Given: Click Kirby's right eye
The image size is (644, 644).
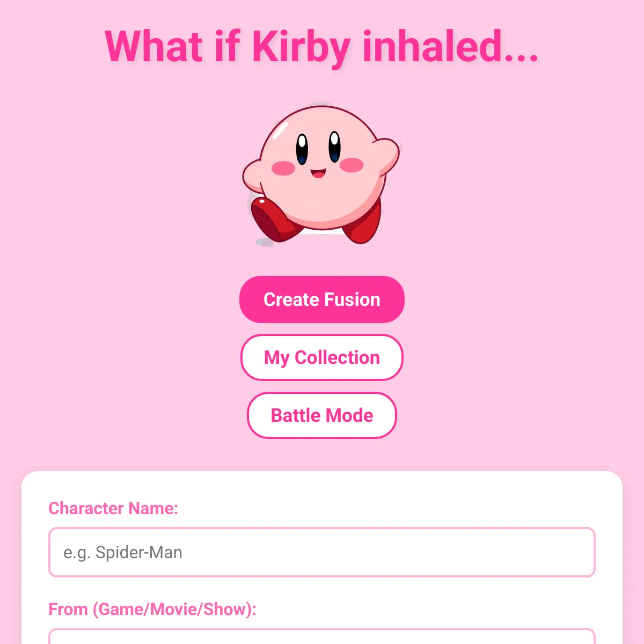Looking at the screenshot, I should tap(334, 146).
